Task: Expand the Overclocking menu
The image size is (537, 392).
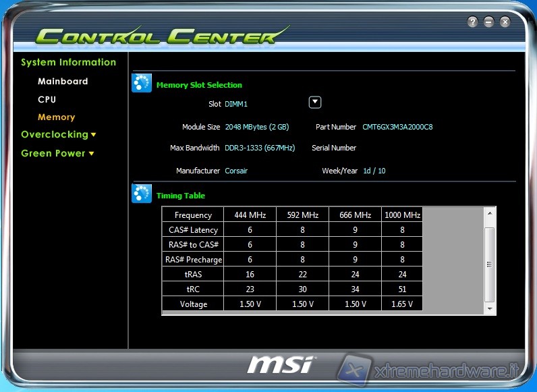Action: [x=58, y=134]
